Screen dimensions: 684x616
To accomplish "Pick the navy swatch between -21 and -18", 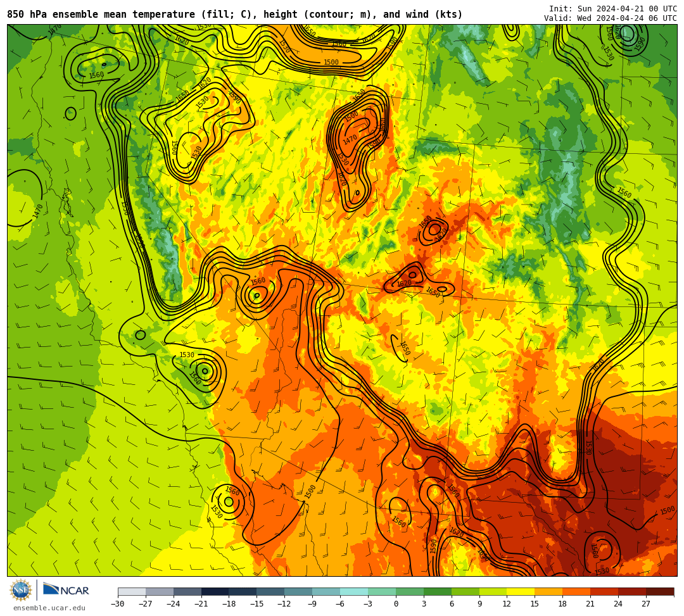I will tap(215, 591).
